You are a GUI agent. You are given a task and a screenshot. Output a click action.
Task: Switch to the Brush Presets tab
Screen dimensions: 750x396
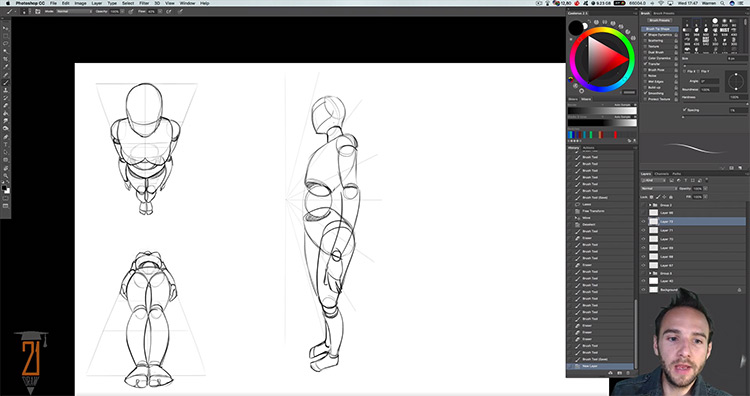click(x=664, y=13)
